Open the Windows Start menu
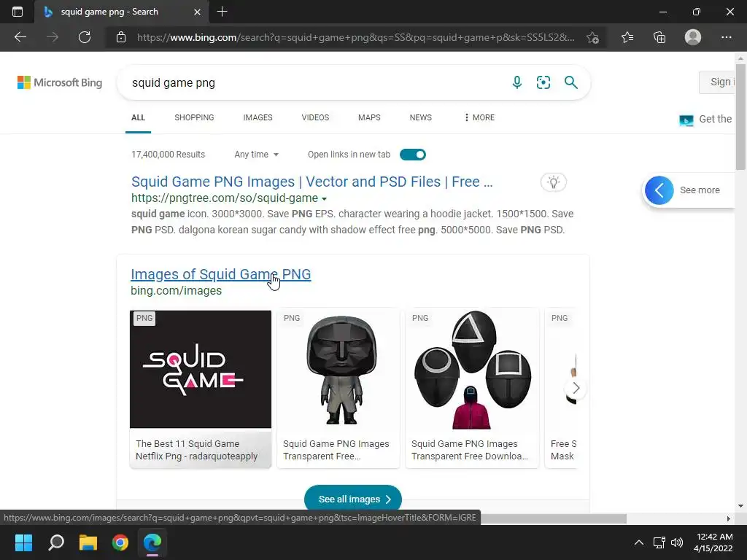 pyautogui.click(x=23, y=542)
